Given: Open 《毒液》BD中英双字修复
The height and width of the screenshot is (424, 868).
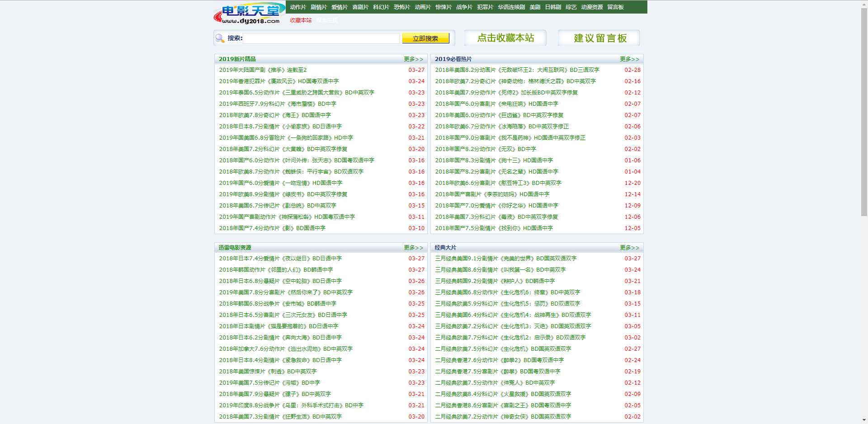Looking at the screenshot, I should pyautogui.click(x=497, y=217).
